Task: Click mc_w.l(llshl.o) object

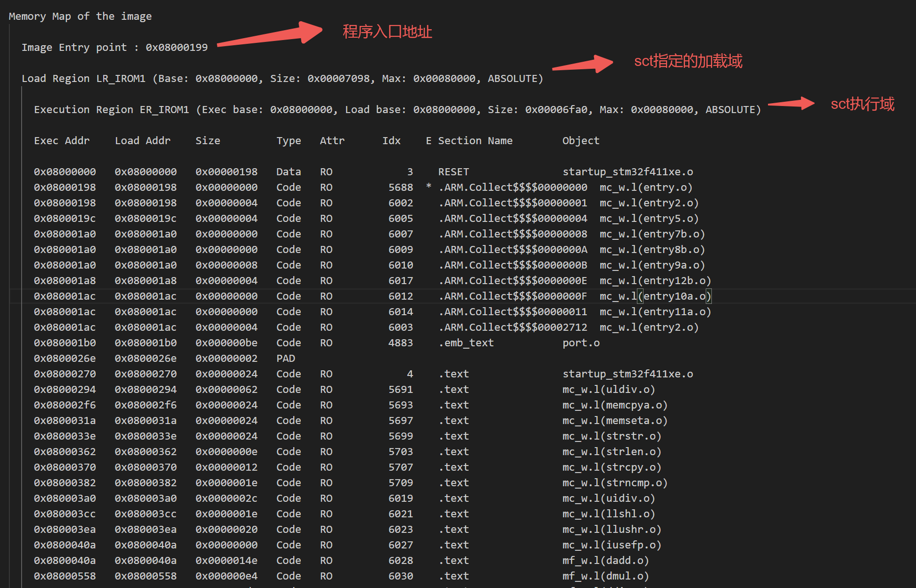Action: point(609,514)
